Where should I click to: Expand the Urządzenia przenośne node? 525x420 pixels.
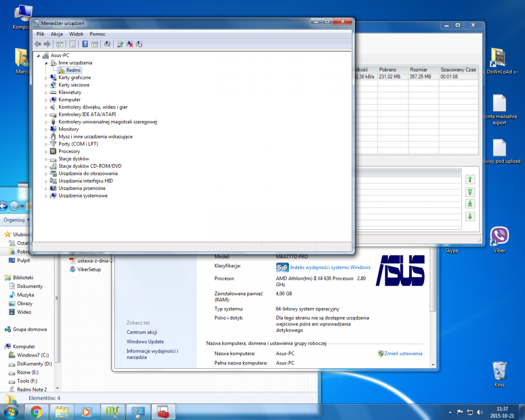tap(46, 189)
